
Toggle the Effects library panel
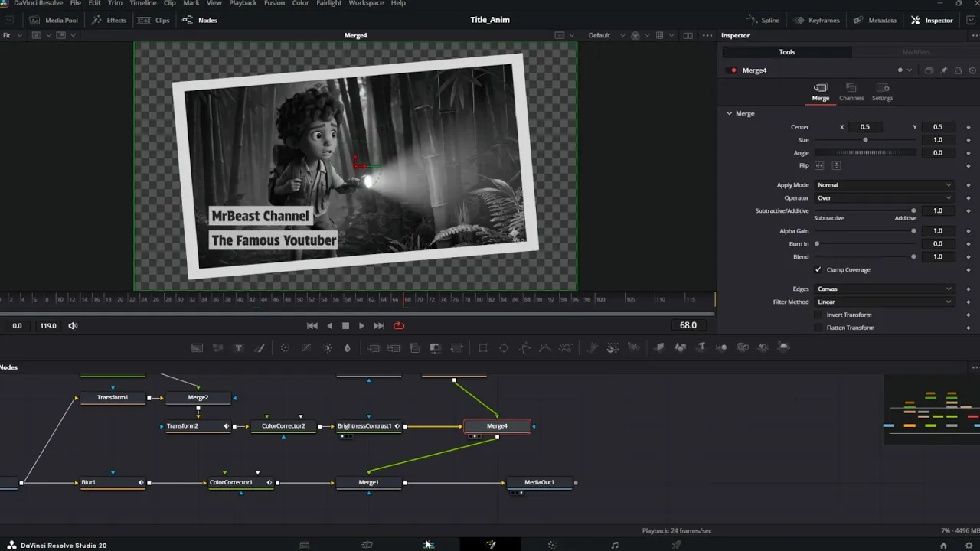point(109,20)
